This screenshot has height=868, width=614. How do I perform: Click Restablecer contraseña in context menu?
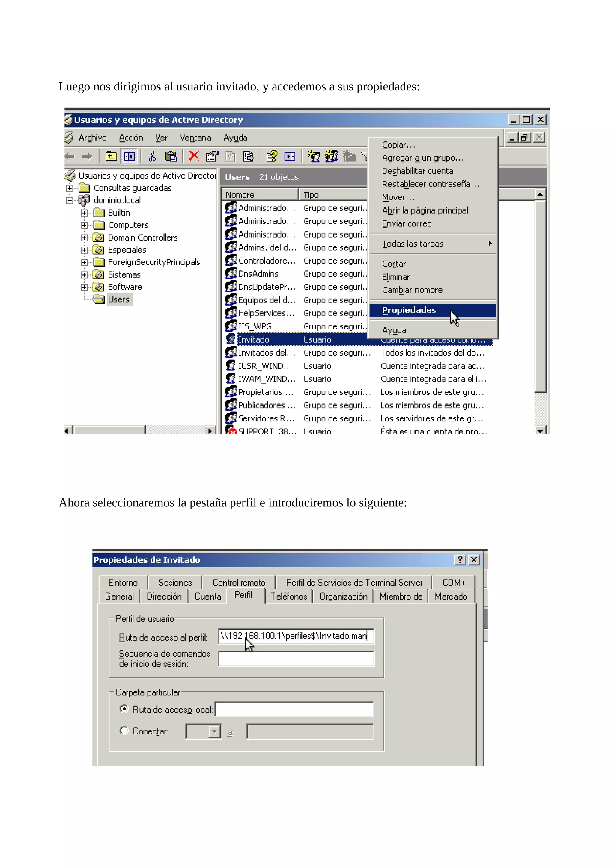[x=430, y=184]
